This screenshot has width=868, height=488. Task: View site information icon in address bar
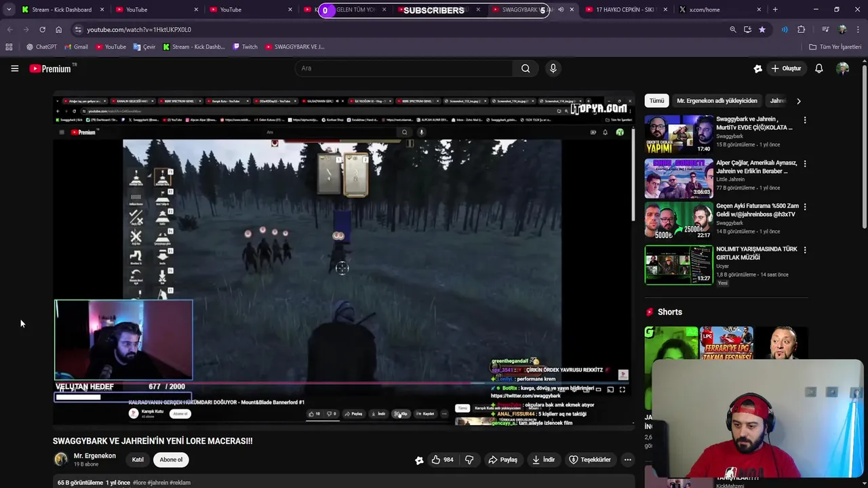(78, 30)
